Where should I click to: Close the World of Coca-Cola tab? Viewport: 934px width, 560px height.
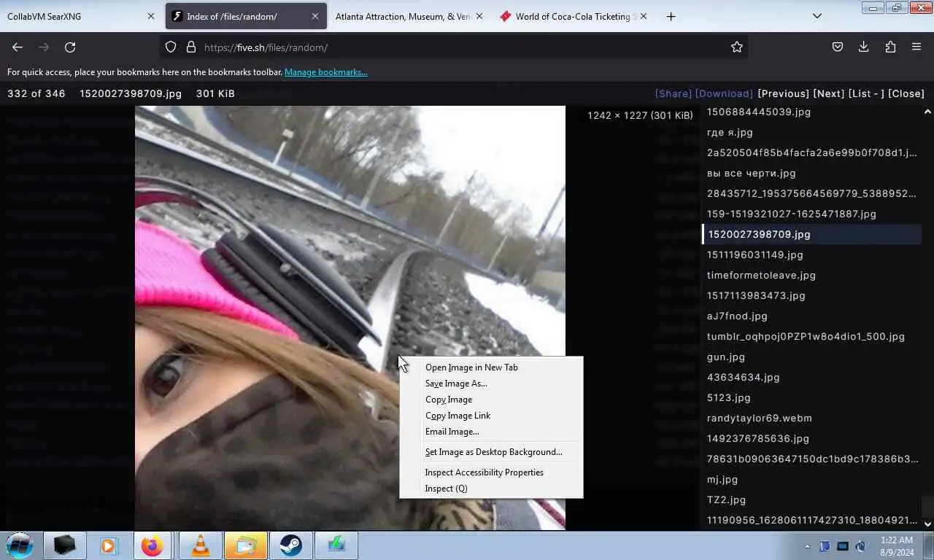(x=644, y=16)
